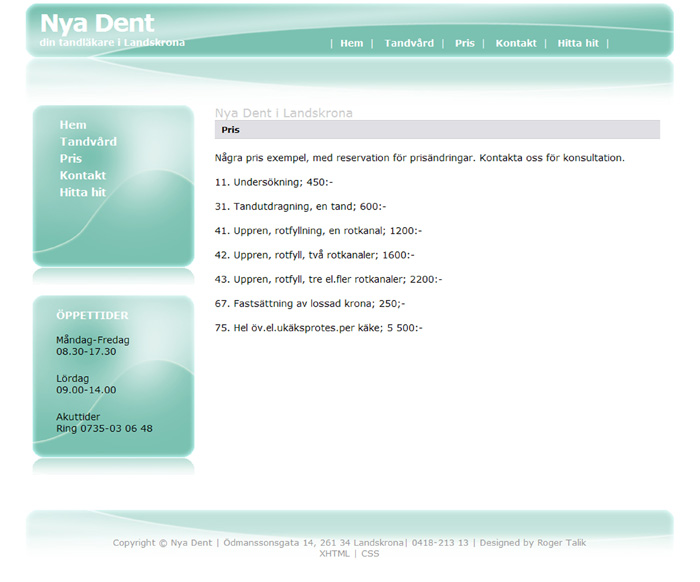The height and width of the screenshot is (582, 700).
Task: Click the Nya Dent site logo title
Action: pyautogui.click(x=97, y=23)
